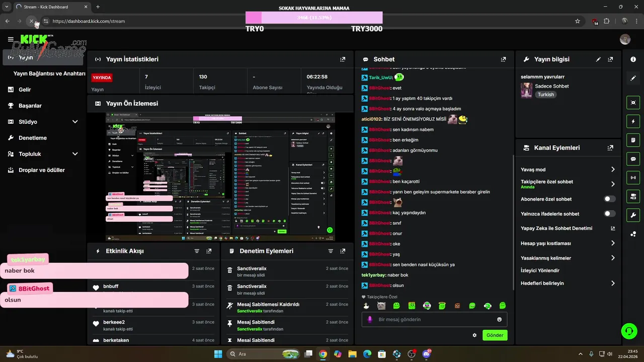Pop out the Etkinlik Akışı panel
Image resolution: width=644 pixels, height=362 pixels.
click(x=209, y=251)
